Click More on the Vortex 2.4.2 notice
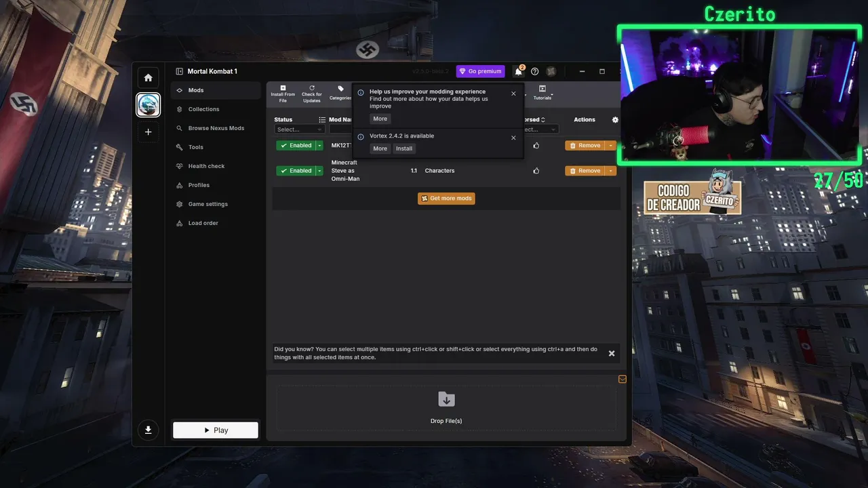868x488 pixels. pos(380,148)
